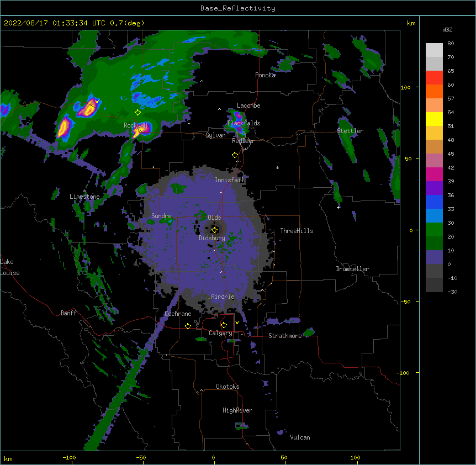Click the Didsbury label
Screen dimensions: 476x465
click(212, 238)
